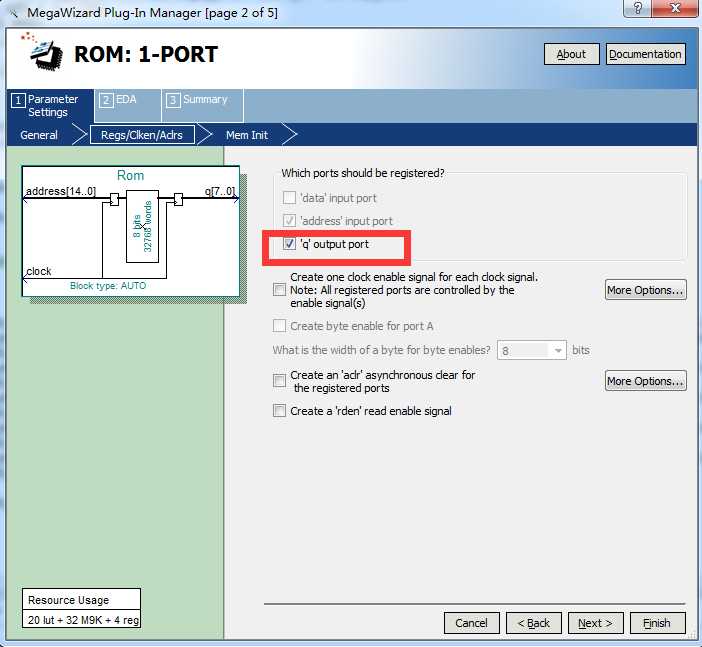Click the Block type: AUTO text
Image resolution: width=702 pixels, height=647 pixels.
click(x=108, y=286)
